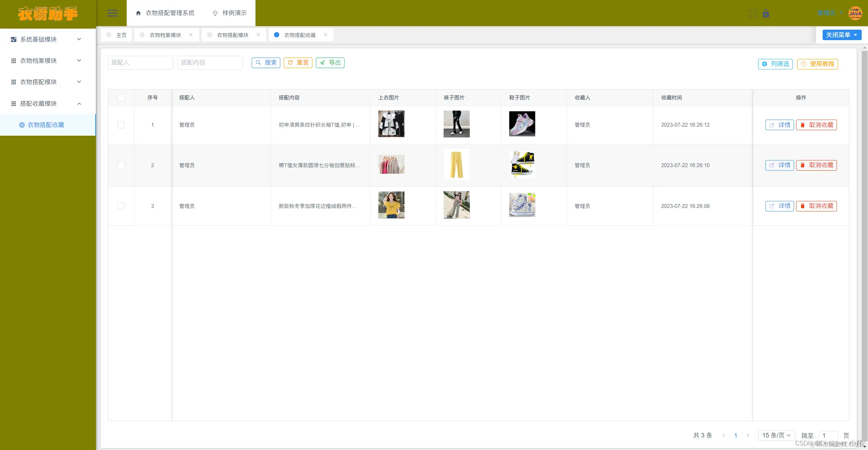Open the yellow pants thumbnail in row 2
Viewport: 868px width, 450px height.
pos(457,165)
